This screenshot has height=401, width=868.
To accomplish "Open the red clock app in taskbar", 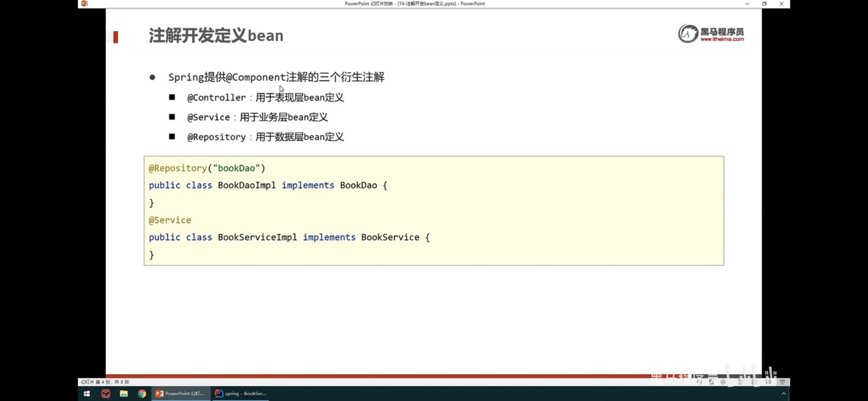I will [x=105, y=394].
